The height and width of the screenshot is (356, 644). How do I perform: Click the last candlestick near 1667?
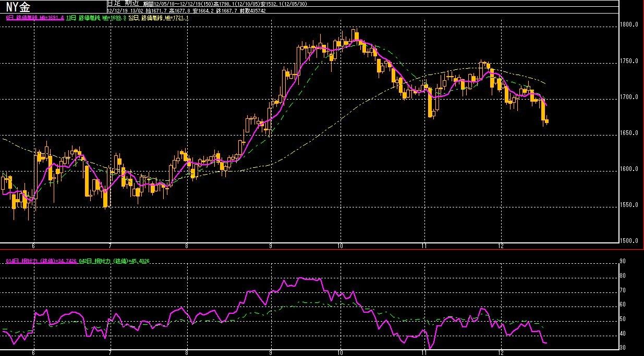(546, 121)
